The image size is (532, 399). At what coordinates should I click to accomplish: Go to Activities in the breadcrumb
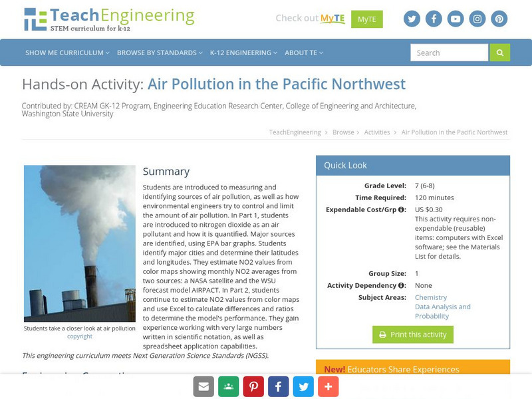pos(377,132)
